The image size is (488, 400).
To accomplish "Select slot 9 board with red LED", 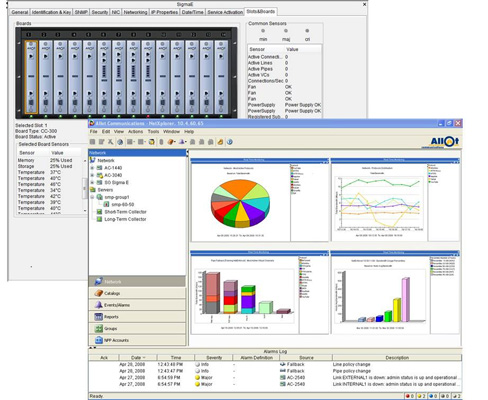I will (x=148, y=77).
